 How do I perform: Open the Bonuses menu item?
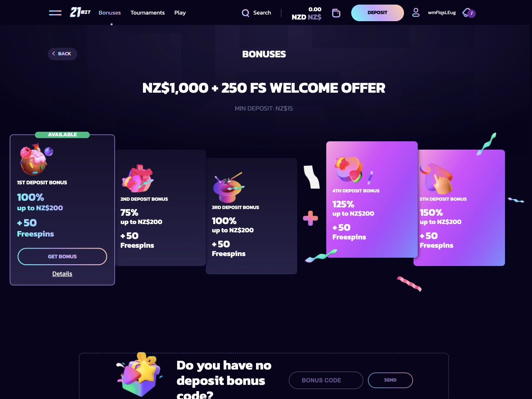(110, 13)
